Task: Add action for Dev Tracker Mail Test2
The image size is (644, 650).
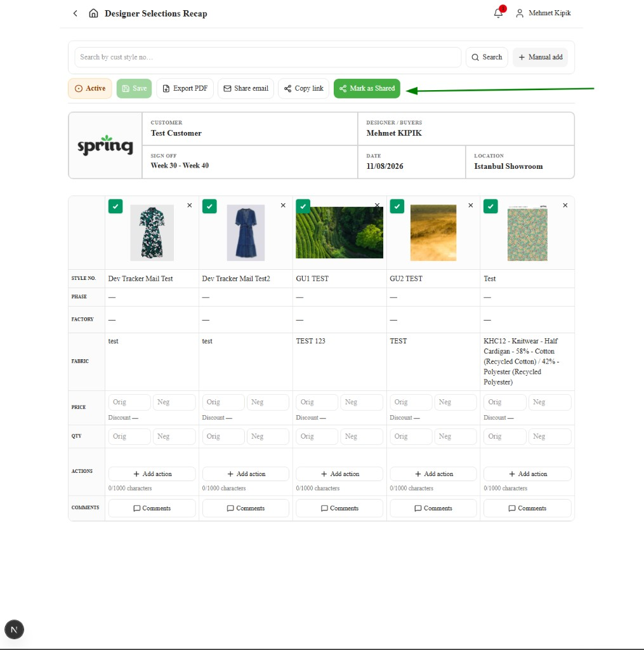Action: [246, 474]
